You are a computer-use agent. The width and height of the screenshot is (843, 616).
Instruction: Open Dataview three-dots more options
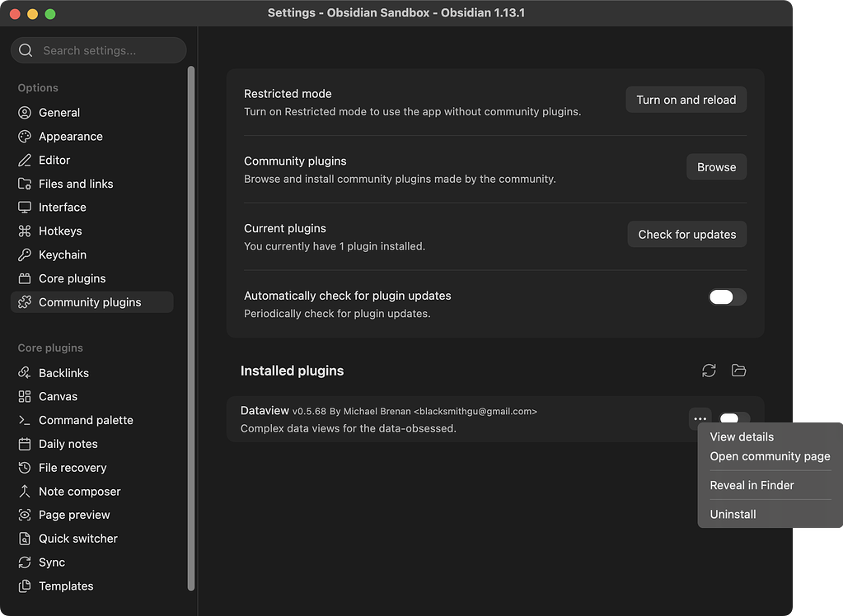[700, 418]
